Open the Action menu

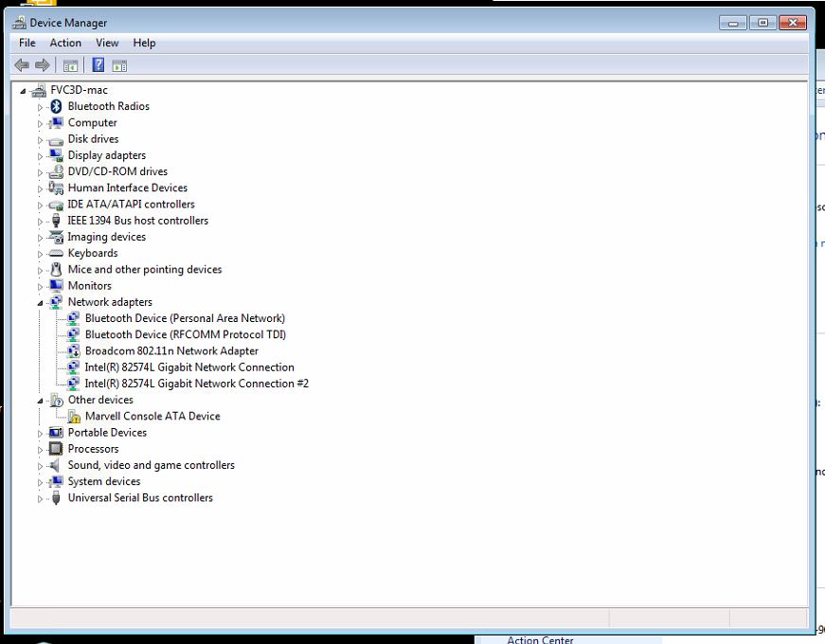65,43
